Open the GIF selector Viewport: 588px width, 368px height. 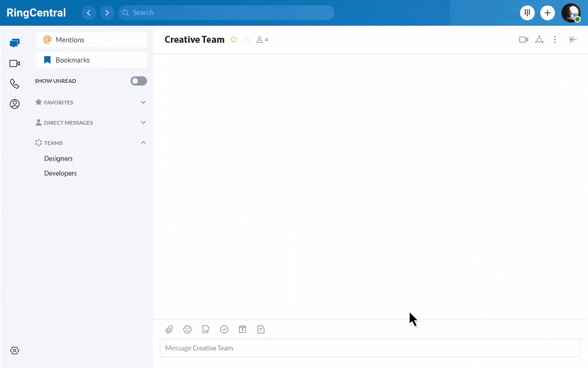(x=206, y=329)
